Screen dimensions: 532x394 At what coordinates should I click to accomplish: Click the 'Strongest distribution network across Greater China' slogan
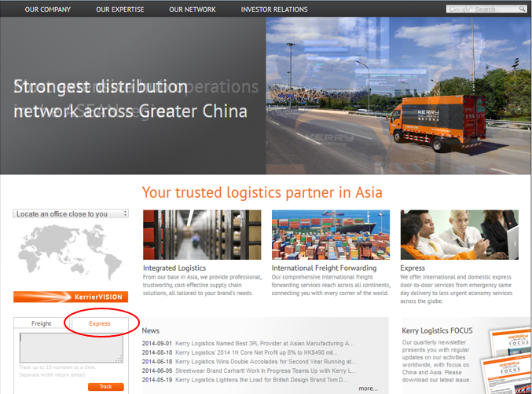(x=130, y=99)
